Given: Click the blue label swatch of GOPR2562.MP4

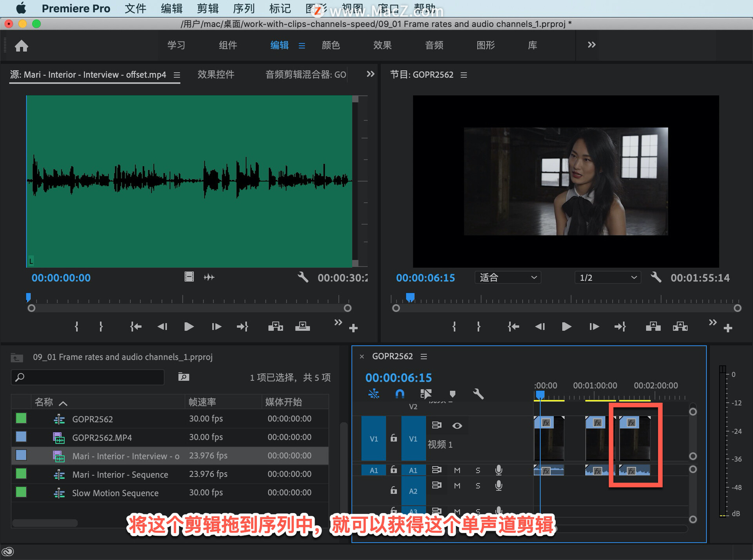Looking at the screenshot, I should click(21, 437).
